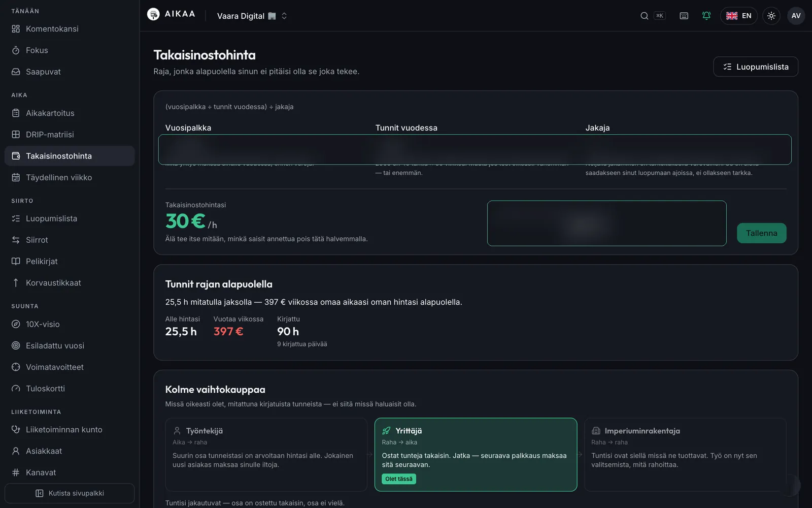The image size is (812, 508).
Task: Open the EN language selector
Action: (739, 16)
